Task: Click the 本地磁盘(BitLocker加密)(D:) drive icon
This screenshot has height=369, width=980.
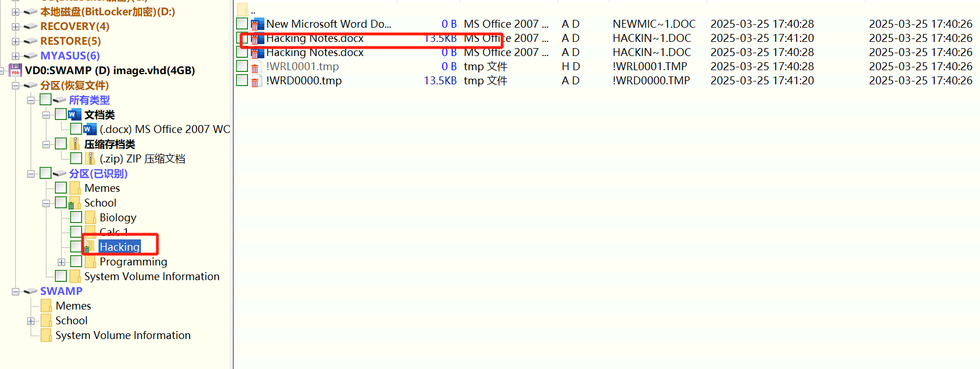Action: pos(31,12)
